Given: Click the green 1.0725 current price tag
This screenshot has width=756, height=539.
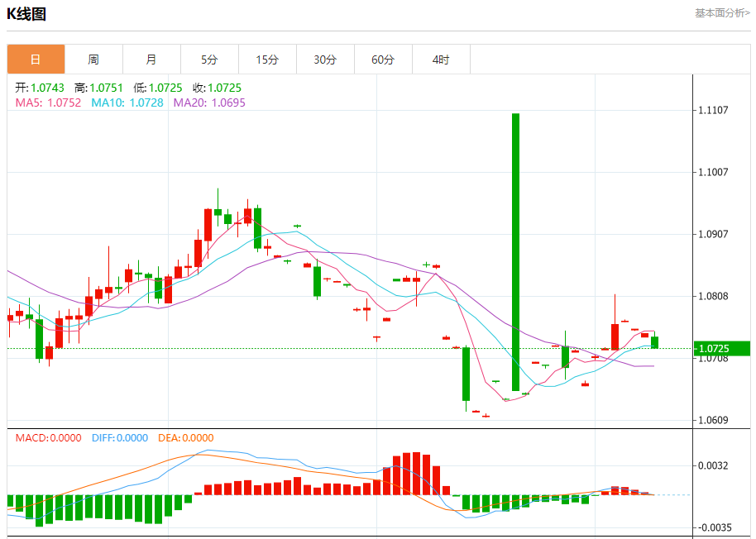Looking at the screenshot, I should point(722,348).
